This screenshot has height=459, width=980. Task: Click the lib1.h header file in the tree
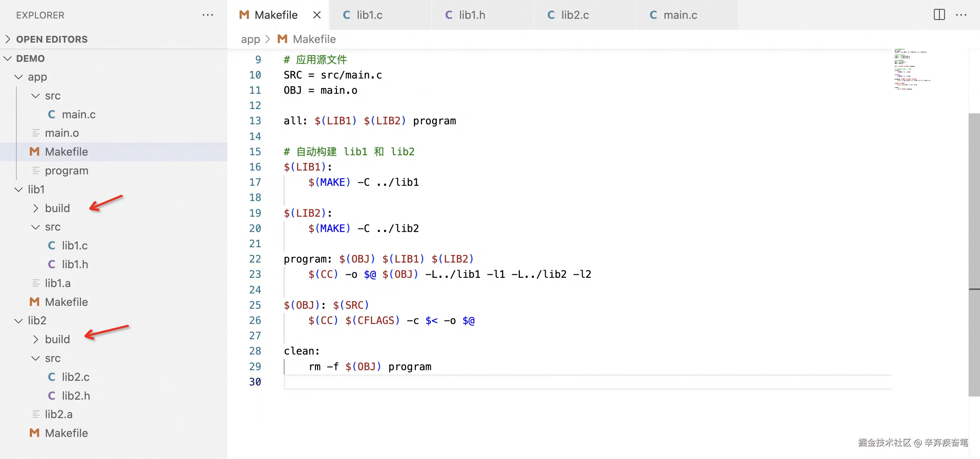coord(75,264)
